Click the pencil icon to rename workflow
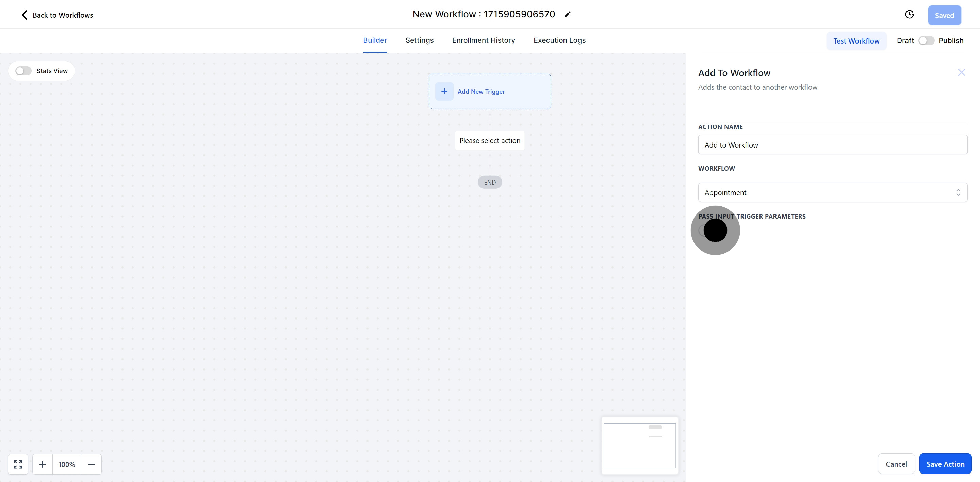Viewport: 980px width, 482px height. click(x=567, y=14)
